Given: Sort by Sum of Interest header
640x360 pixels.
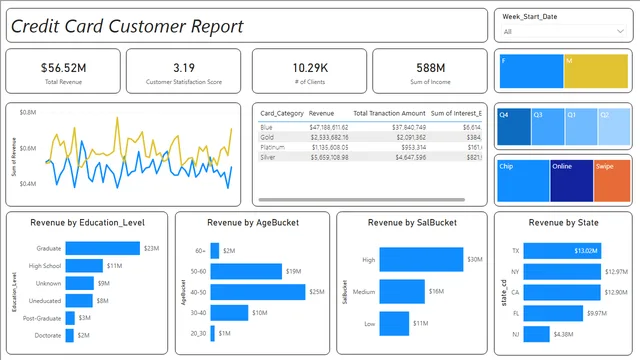Looking at the screenshot, I should pos(456,113).
